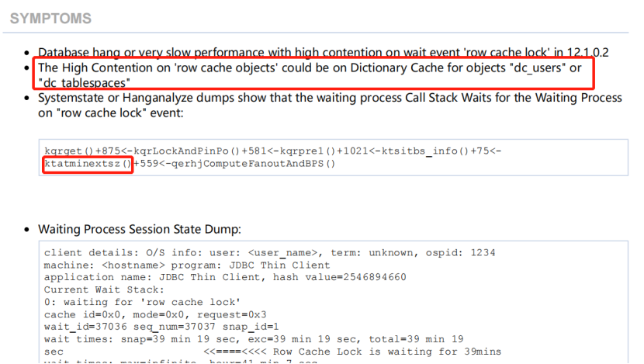Click the 'Waiting Process Session State Dump' bullet
Viewport: 644px width, 364px height.
(x=140, y=229)
